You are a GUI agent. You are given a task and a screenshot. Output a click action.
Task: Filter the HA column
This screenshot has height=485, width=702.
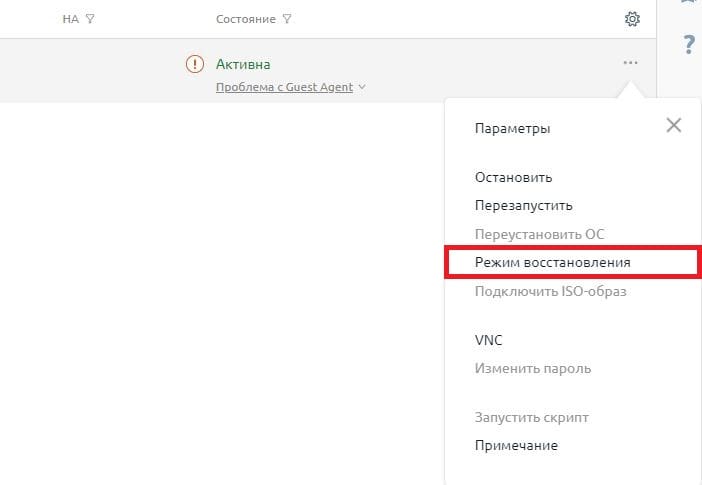point(90,19)
